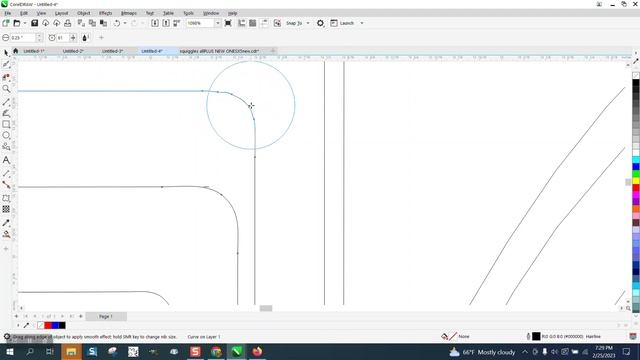The height and width of the screenshot is (360, 640).
Task: Open File Explorer from the taskbar
Action: click(71, 351)
